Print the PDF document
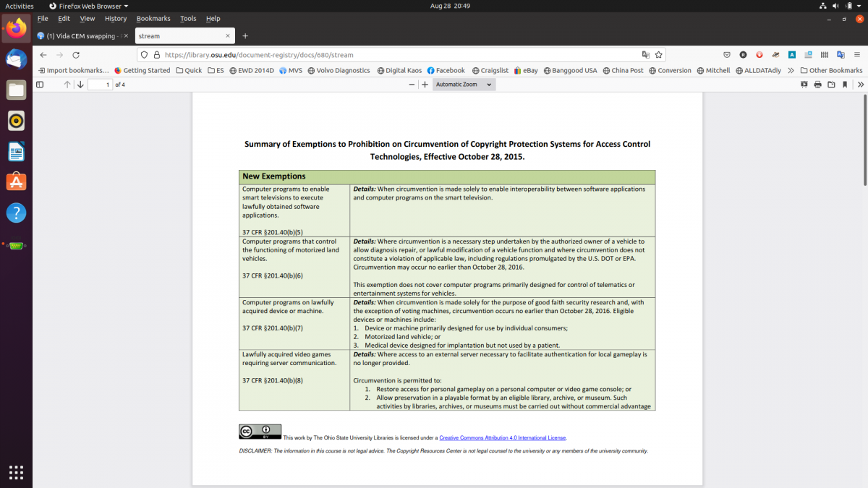The width and height of the screenshot is (868, 488). [817, 84]
